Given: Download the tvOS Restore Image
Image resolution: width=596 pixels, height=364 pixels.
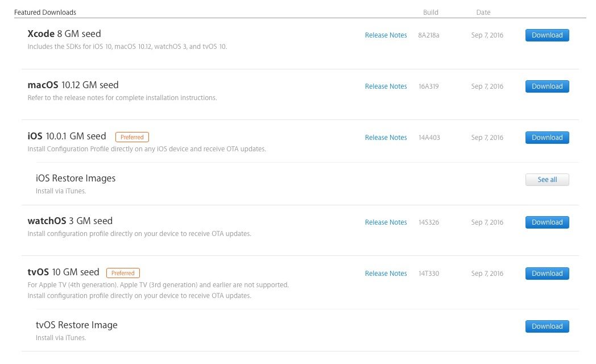Looking at the screenshot, I should tap(547, 326).
